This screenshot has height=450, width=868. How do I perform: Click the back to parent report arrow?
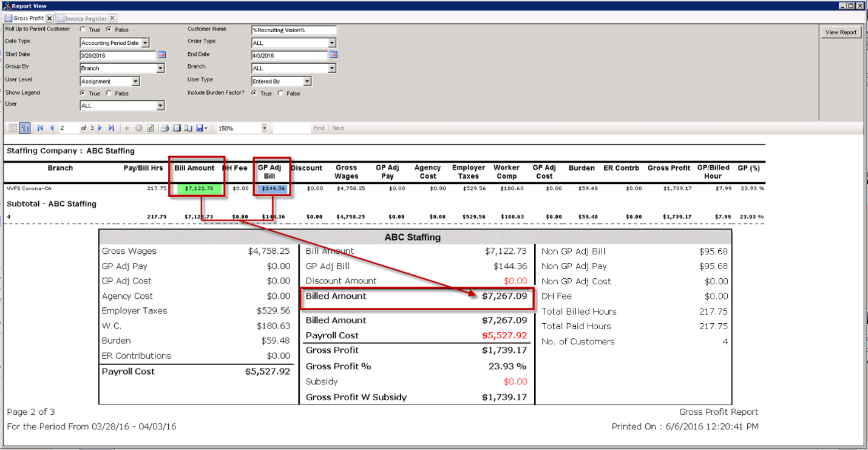click(127, 128)
